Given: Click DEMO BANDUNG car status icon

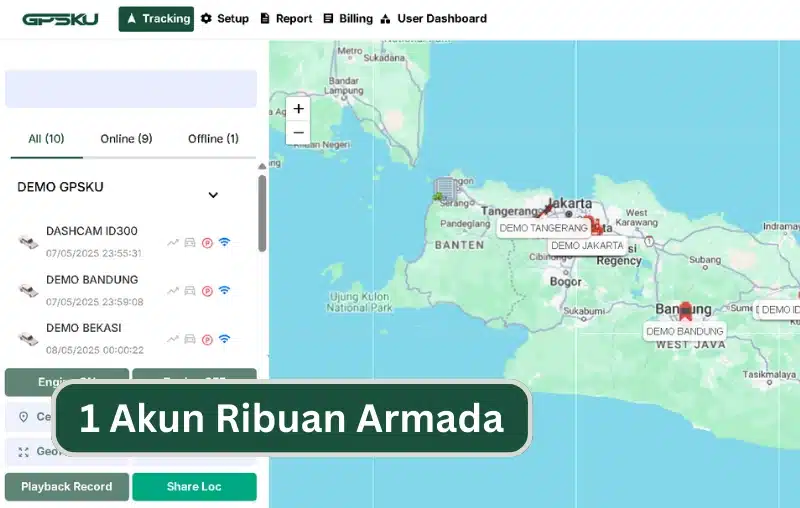Looking at the screenshot, I should coord(190,291).
